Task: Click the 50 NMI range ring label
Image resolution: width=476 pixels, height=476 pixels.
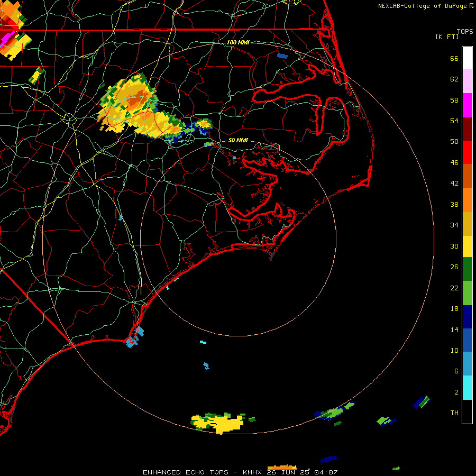Action: (x=238, y=140)
